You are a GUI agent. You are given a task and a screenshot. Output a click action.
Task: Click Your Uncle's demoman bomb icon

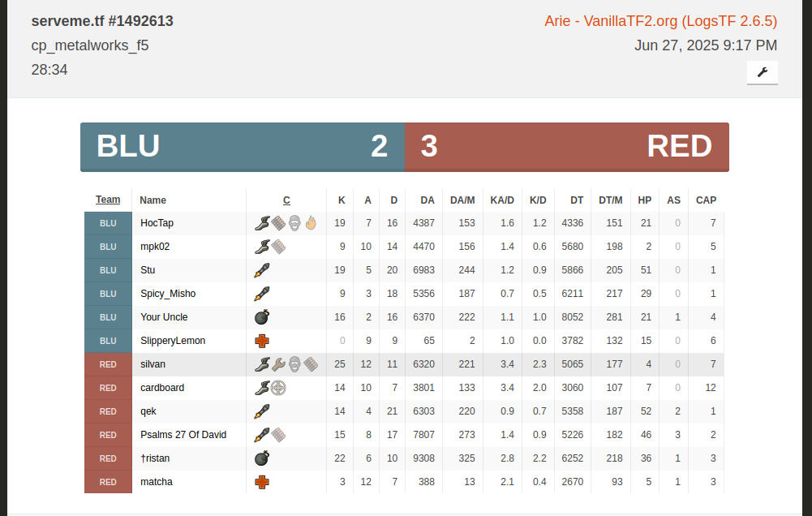(262, 317)
